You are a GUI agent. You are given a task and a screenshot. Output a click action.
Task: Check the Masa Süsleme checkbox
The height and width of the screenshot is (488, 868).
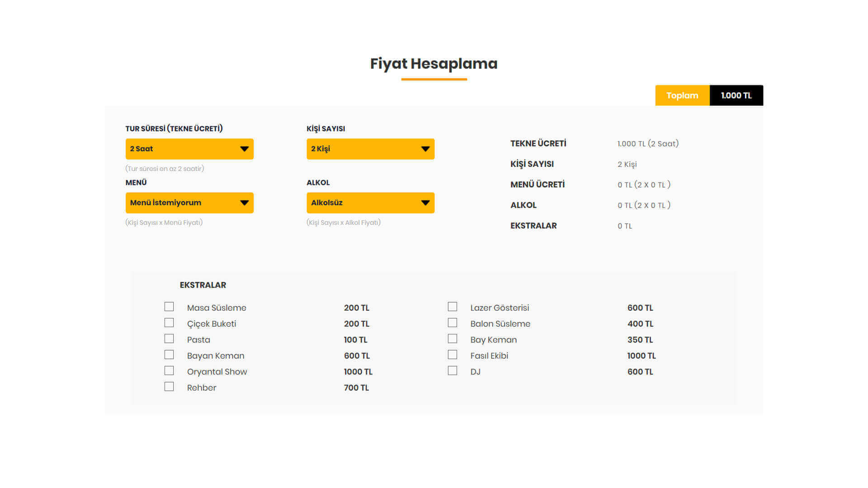169,307
